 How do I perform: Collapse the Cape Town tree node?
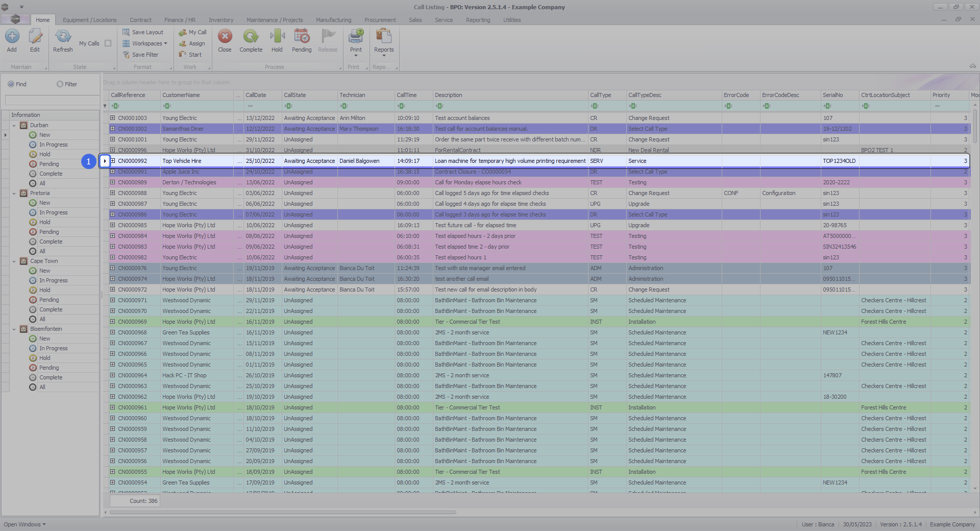(14, 261)
